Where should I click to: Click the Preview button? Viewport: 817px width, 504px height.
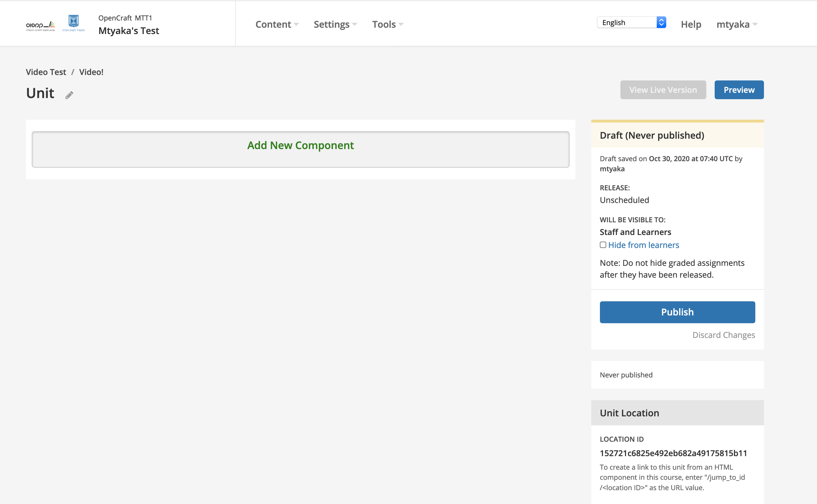click(739, 90)
